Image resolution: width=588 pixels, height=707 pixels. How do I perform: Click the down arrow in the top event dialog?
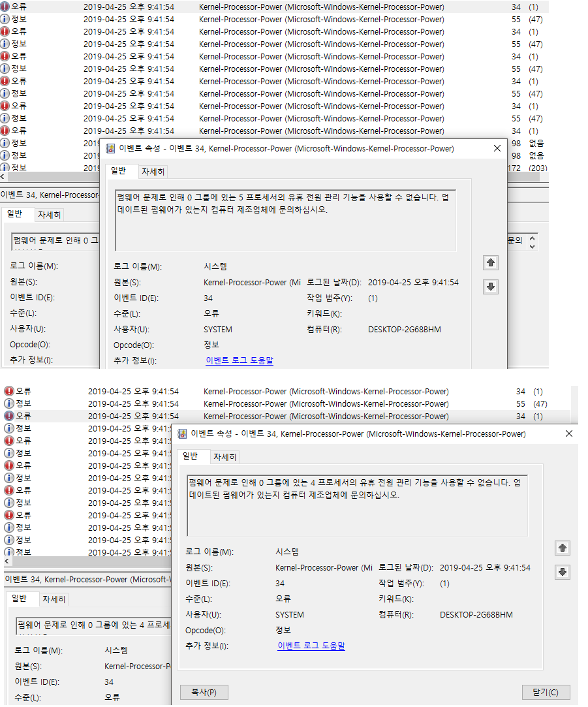click(x=490, y=287)
